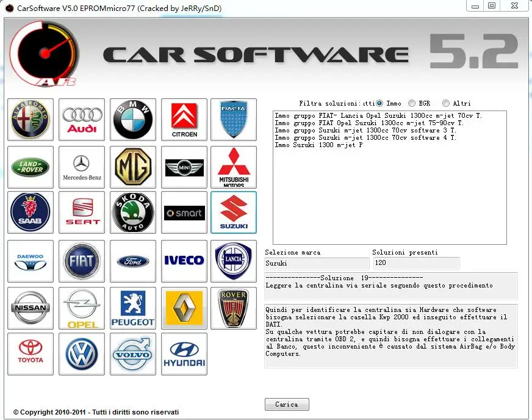The image size is (532, 420).
Task: Pick the Rover brand logo
Action: pyautogui.click(x=234, y=308)
